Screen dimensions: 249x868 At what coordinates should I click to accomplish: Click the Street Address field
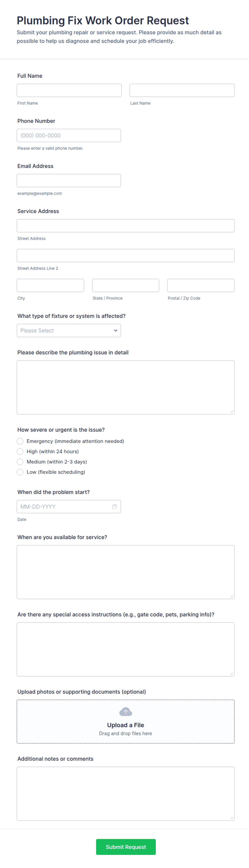[x=126, y=226]
